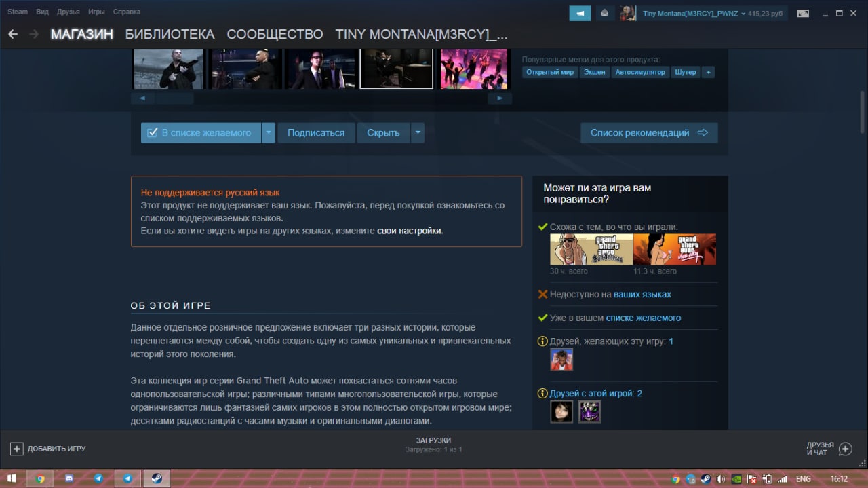Open the Друзья menu
This screenshot has width=868, height=488.
tap(68, 12)
